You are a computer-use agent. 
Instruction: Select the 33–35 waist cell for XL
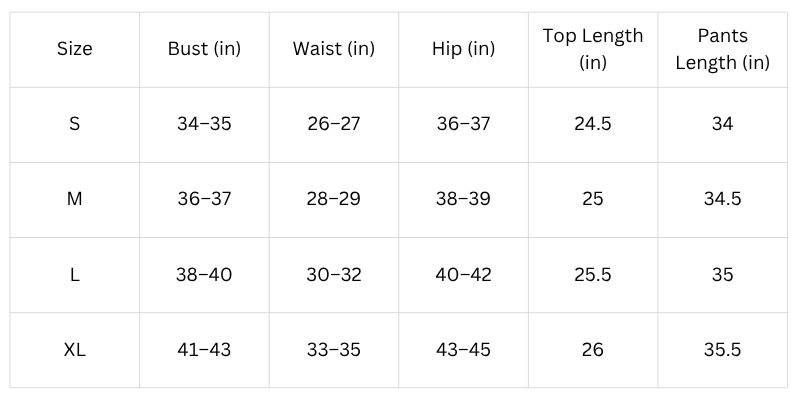[334, 350]
